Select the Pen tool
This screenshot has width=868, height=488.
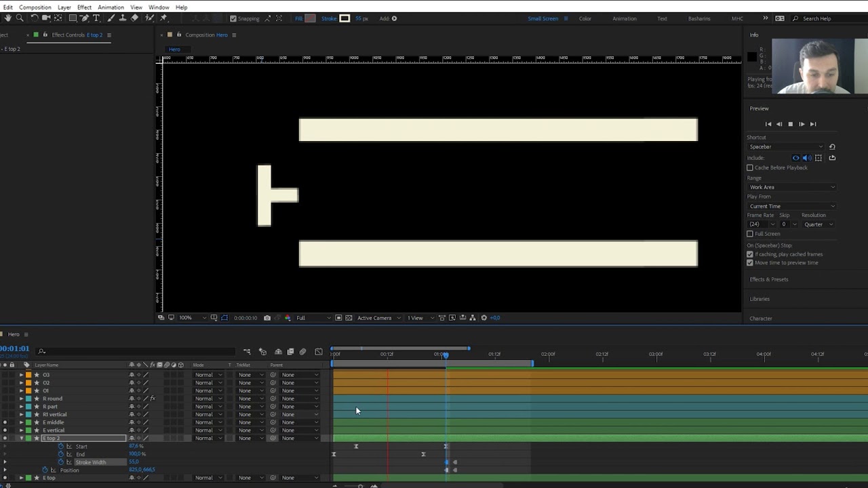(85, 18)
